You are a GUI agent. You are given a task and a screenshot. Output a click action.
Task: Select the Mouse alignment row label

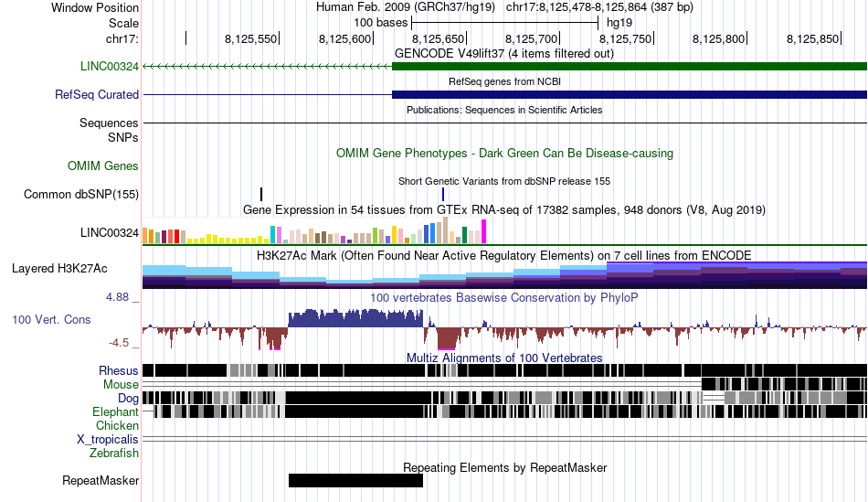121,385
